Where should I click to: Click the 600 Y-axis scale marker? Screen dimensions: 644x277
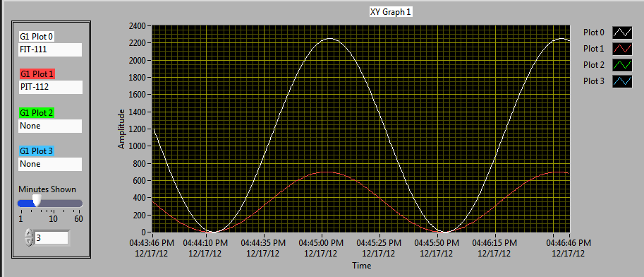(x=139, y=181)
